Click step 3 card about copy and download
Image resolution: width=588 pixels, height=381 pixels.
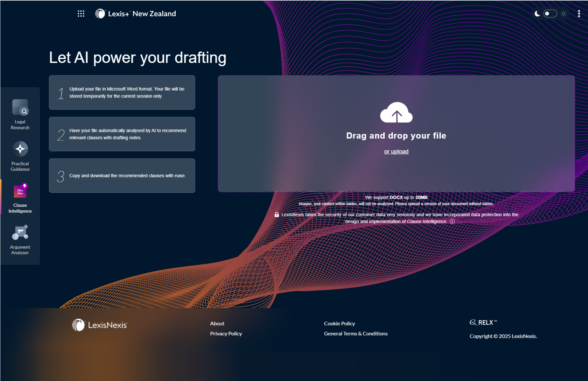122,176
